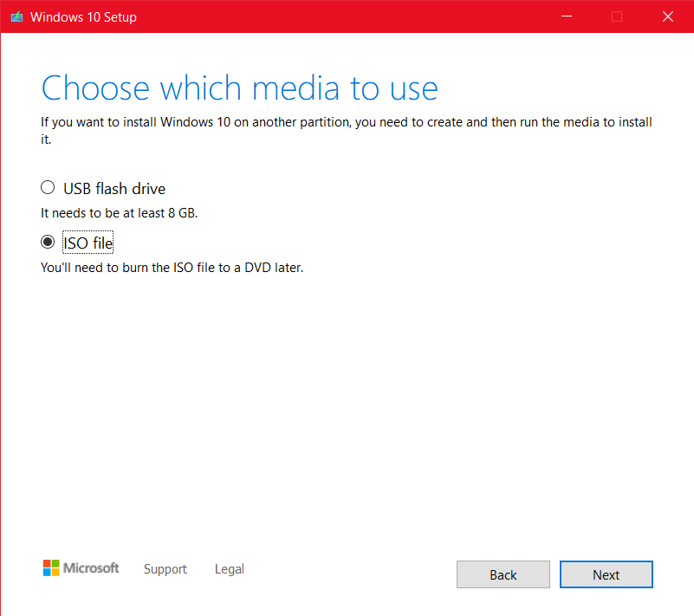694x616 pixels.
Task: Click the 'Windows 10 Setup' title text
Action: [x=83, y=16]
